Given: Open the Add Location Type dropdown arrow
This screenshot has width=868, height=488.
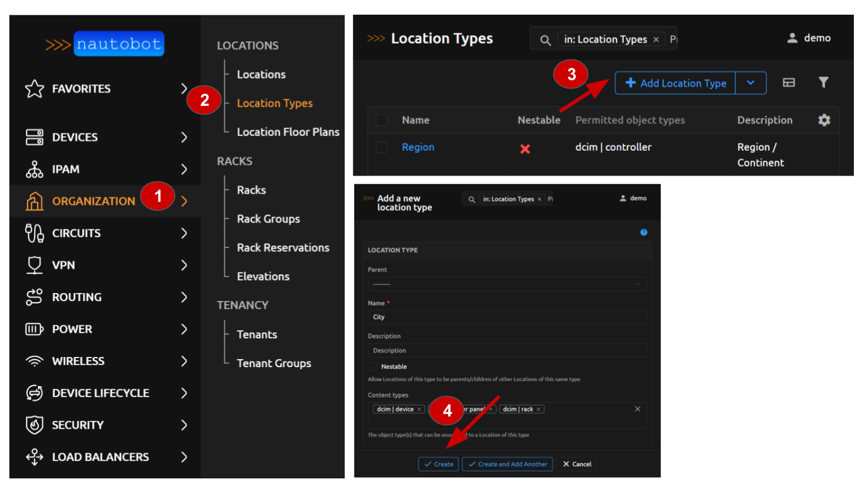Looking at the screenshot, I should click(751, 82).
